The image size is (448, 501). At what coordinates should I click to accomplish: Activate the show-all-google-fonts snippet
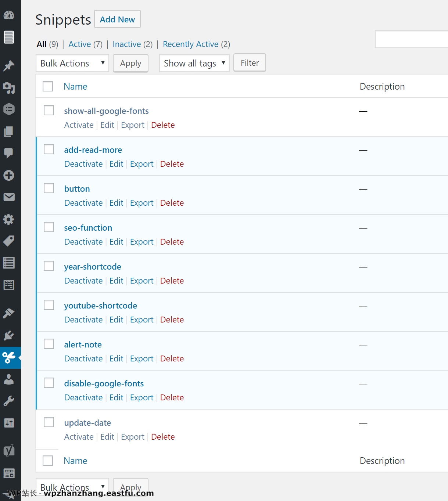click(x=79, y=125)
